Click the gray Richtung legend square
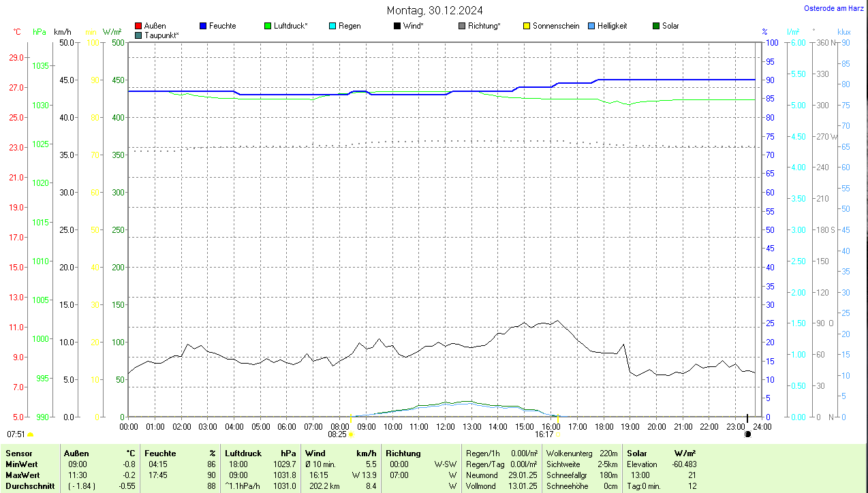This screenshot has width=868, height=493. (x=462, y=26)
